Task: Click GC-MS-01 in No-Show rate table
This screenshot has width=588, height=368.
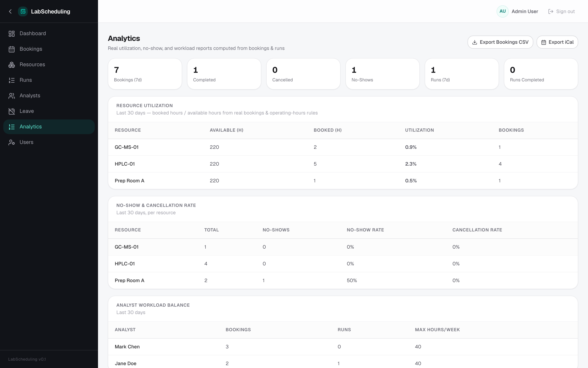Action: coord(127,247)
